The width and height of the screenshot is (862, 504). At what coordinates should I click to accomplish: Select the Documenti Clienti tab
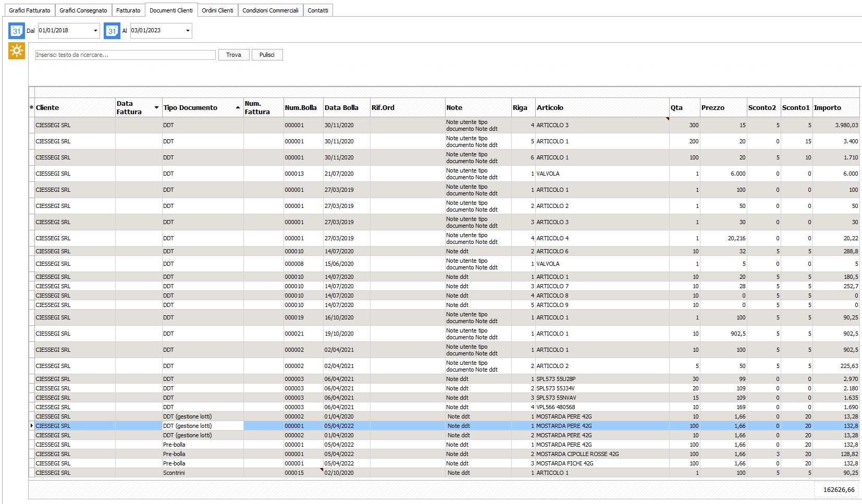tap(171, 10)
